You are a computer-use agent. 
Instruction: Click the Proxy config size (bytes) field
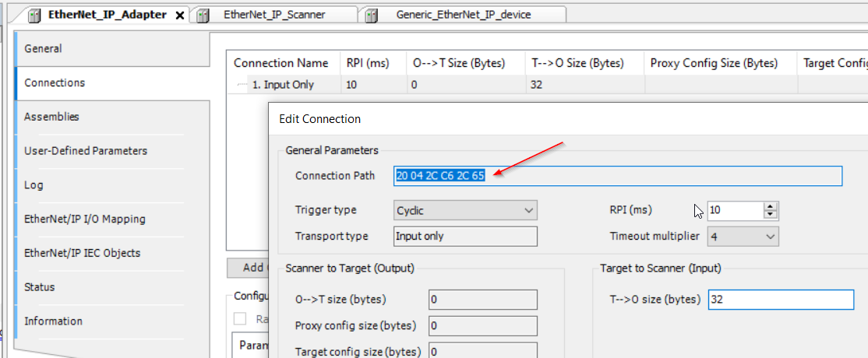[483, 325]
